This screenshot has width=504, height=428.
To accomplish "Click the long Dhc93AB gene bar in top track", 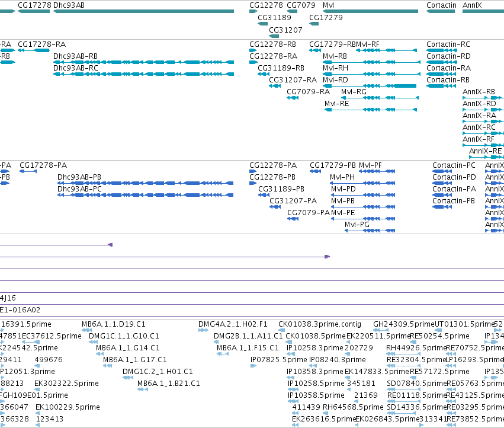I will coord(144,11).
